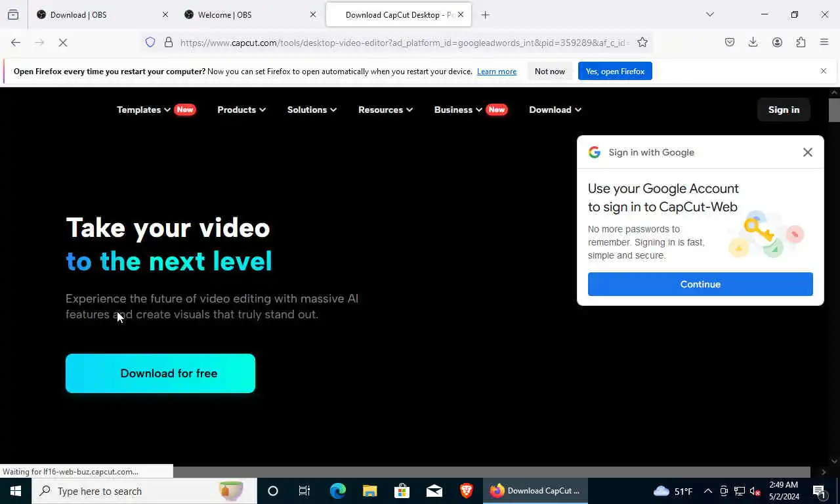Click the horizontal scrollbar right arrow
Image resolution: width=840 pixels, height=504 pixels.
(824, 472)
